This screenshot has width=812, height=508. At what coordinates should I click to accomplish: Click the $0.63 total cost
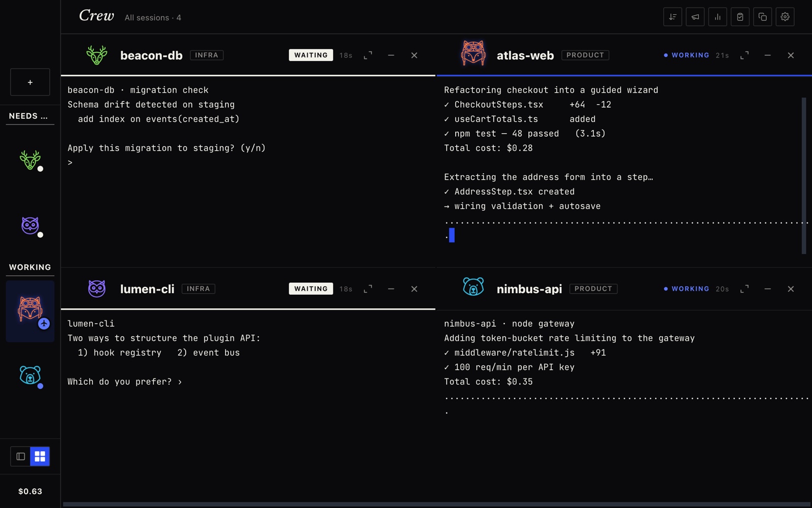point(30,491)
